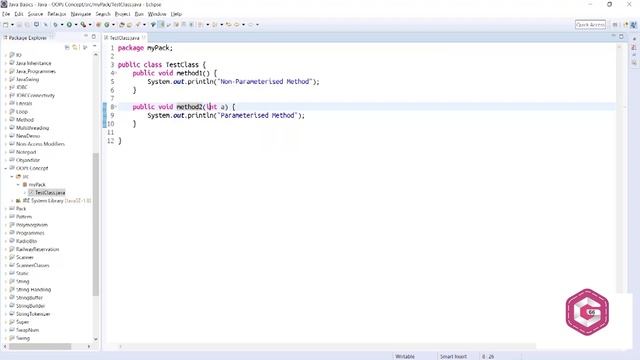
Task: Collapse method1 using line 4 fold marker
Action: (x=116, y=73)
